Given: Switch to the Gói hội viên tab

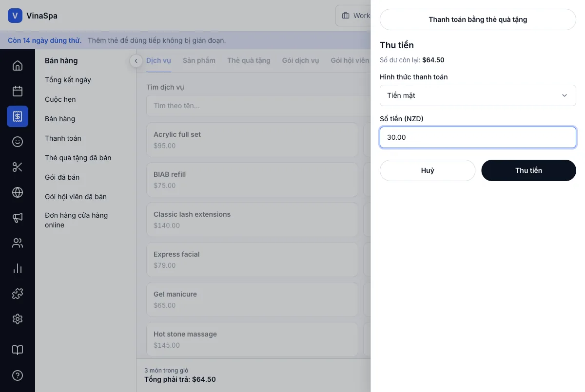Looking at the screenshot, I should [x=350, y=60].
